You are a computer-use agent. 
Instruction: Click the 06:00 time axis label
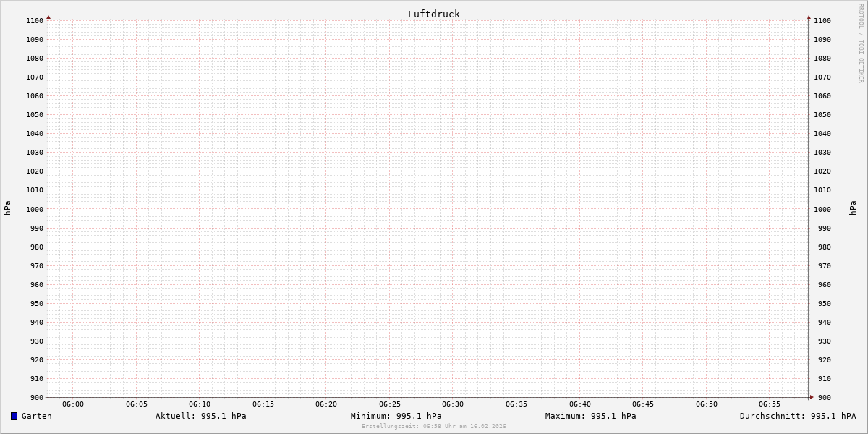point(73,404)
